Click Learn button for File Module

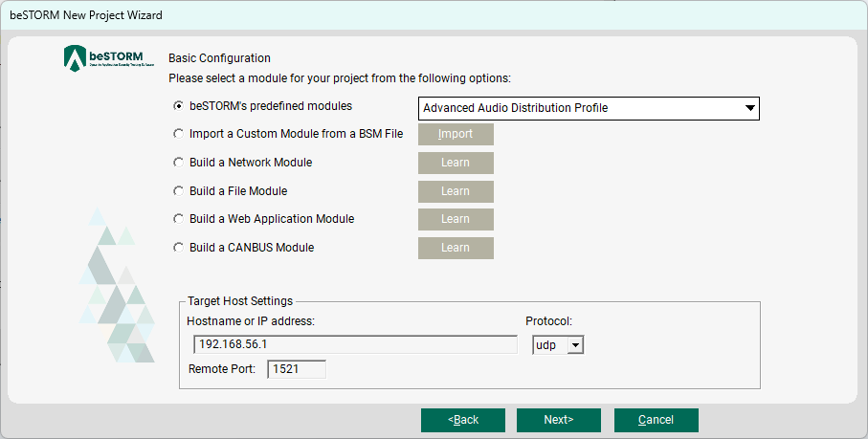pyautogui.click(x=456, y=191)
